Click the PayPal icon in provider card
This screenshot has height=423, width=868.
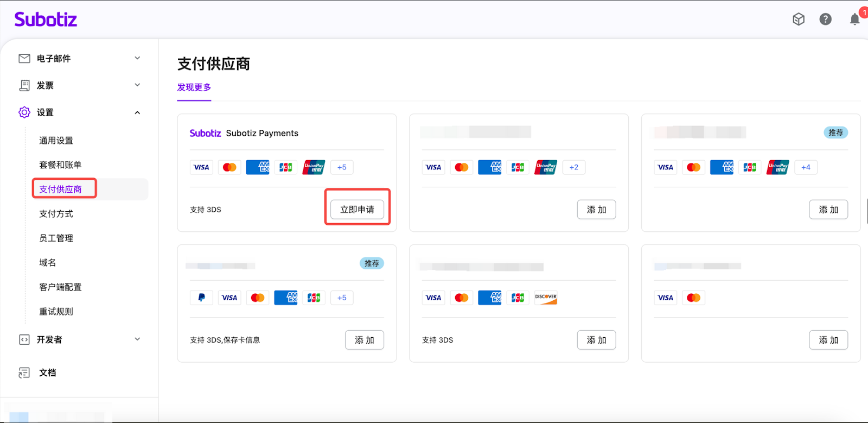pyautogui.click(x=201, y=298)
